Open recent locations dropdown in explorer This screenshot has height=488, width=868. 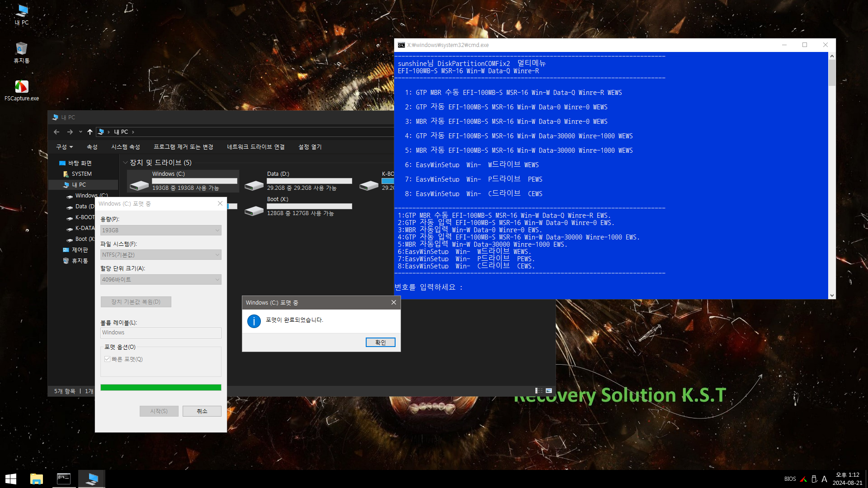click(80, 132)
